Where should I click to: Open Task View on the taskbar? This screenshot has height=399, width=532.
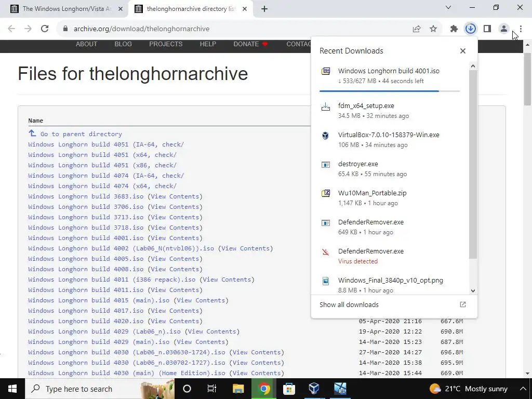(x=212, y=389)
